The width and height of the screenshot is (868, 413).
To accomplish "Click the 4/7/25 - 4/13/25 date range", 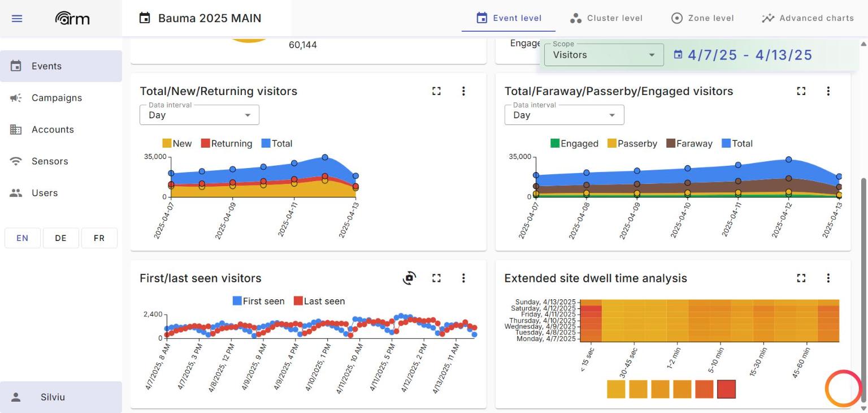I will coord(750,55).
